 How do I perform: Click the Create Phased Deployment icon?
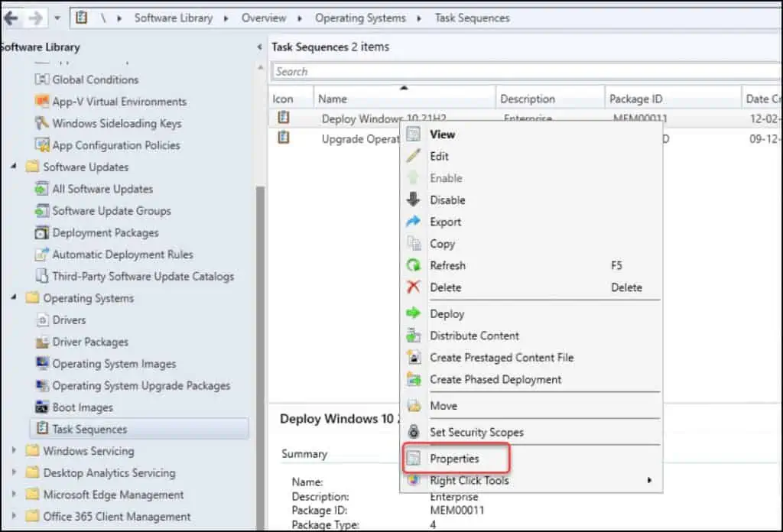click(414, 379)
